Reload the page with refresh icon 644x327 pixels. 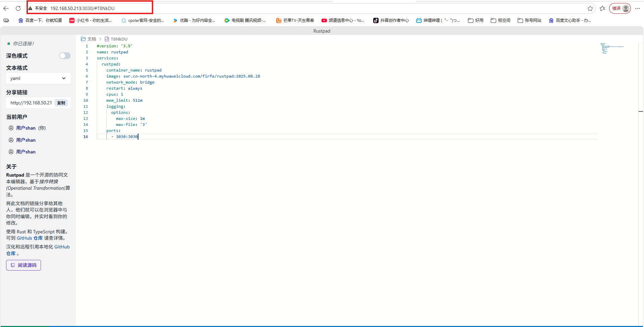point(18,8)
